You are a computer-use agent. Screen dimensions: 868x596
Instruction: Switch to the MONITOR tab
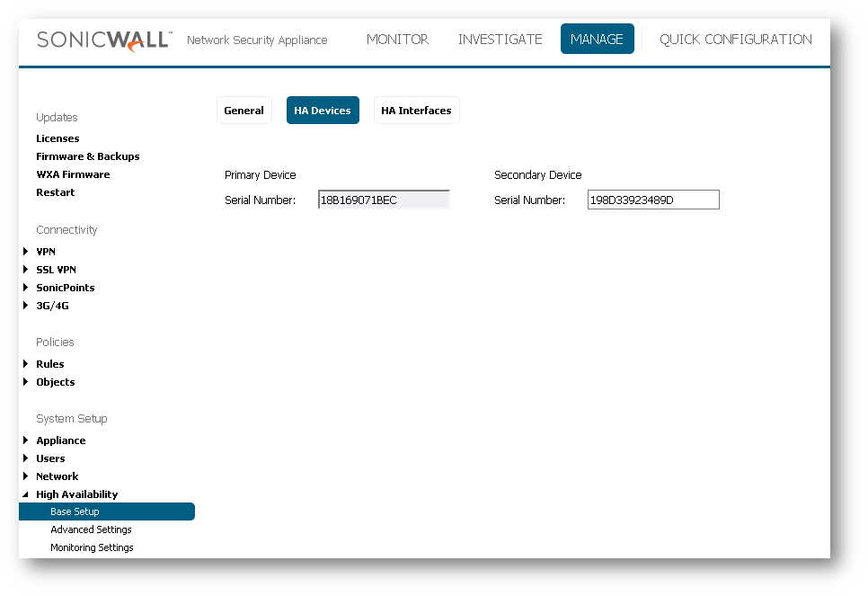click(x=397, y=40)
